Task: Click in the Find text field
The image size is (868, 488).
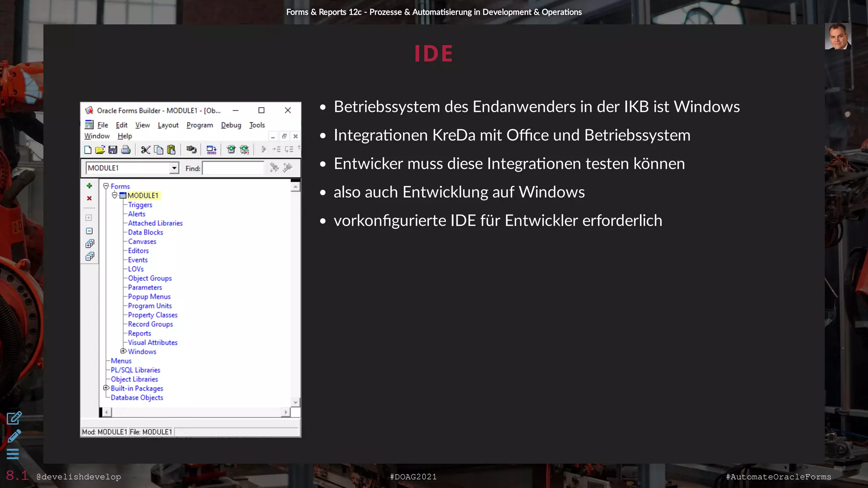Action: pyautogui.click(x=233, y=168)
